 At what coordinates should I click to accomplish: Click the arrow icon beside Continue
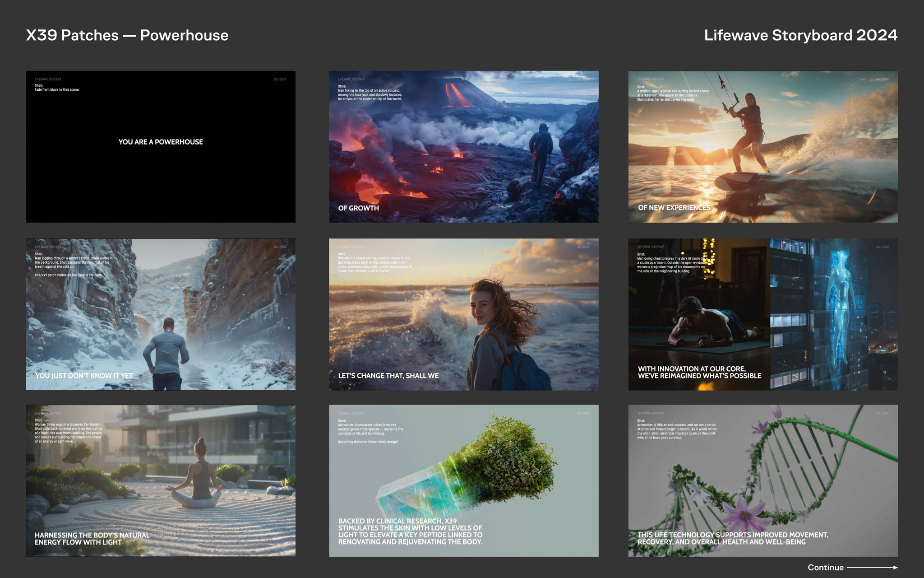pyautogui.click(x=872, y=567)
